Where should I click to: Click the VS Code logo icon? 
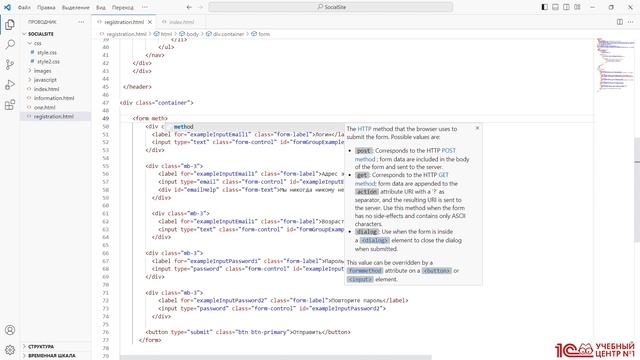click(7, 7)
